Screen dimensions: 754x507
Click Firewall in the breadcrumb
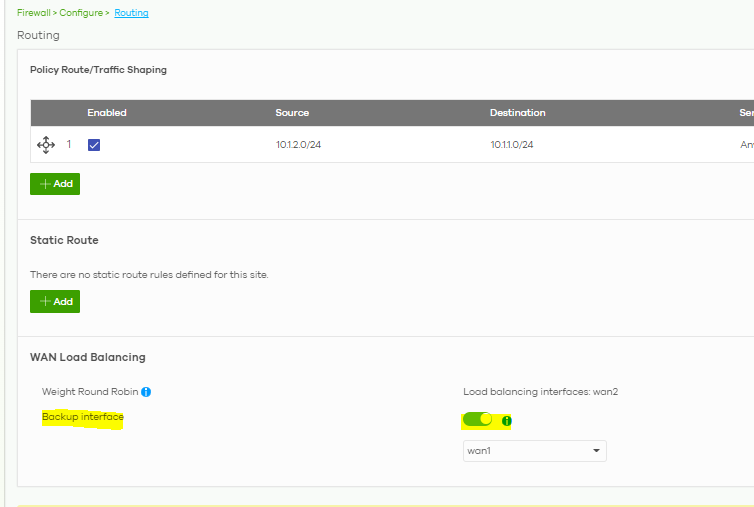[x=34, y=13]
